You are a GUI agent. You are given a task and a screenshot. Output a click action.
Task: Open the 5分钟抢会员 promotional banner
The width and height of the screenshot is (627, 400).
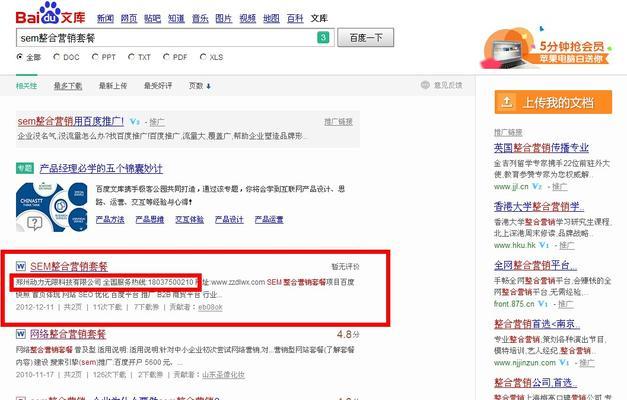pyautogui.click(x=551, y=45)
